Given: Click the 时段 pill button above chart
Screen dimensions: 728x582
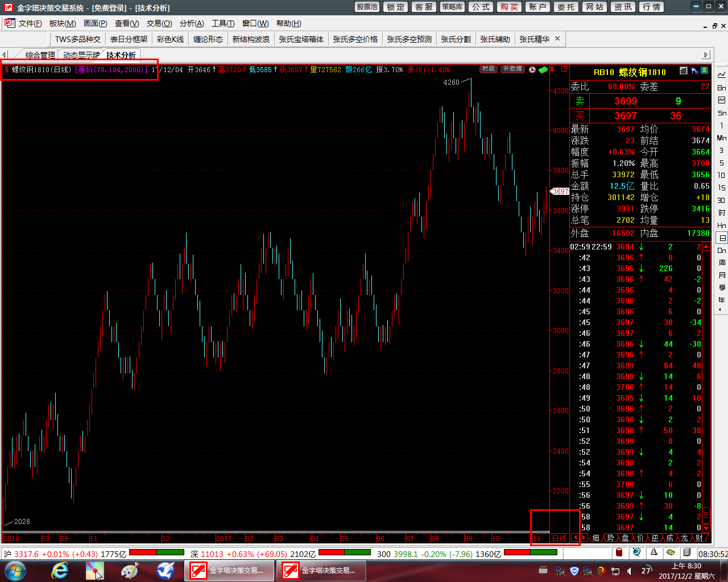Looking at the screenshot, I should 489,69.
